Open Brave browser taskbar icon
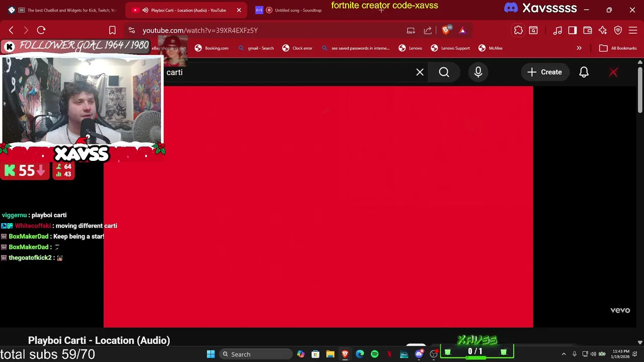 [345, 354]
